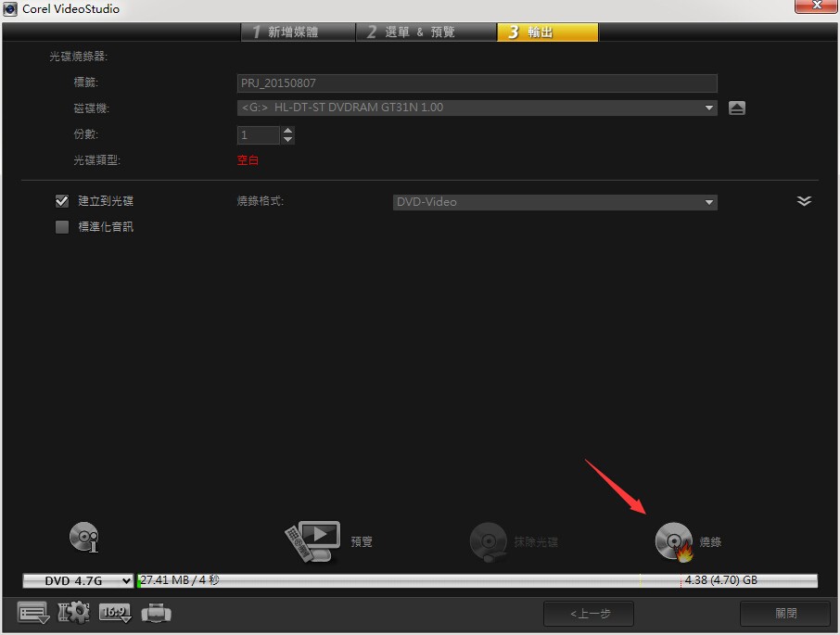
Task: Switch to the 選單 & 預覽 tab
Action: (426, 32)
